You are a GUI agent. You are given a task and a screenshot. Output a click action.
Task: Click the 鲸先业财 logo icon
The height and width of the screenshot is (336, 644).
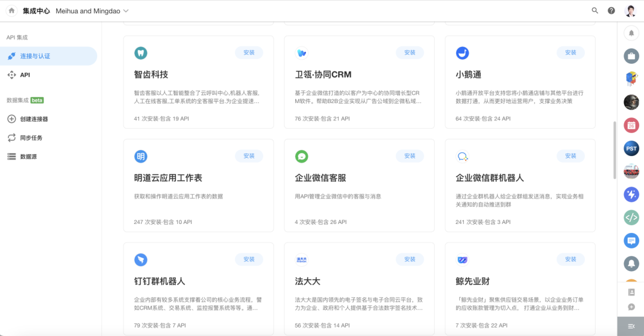coord(463,260)
